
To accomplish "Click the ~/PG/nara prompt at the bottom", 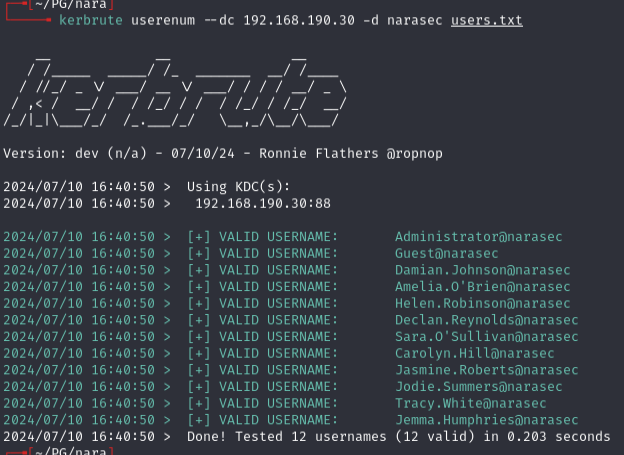I will click(x=70, y=451).
